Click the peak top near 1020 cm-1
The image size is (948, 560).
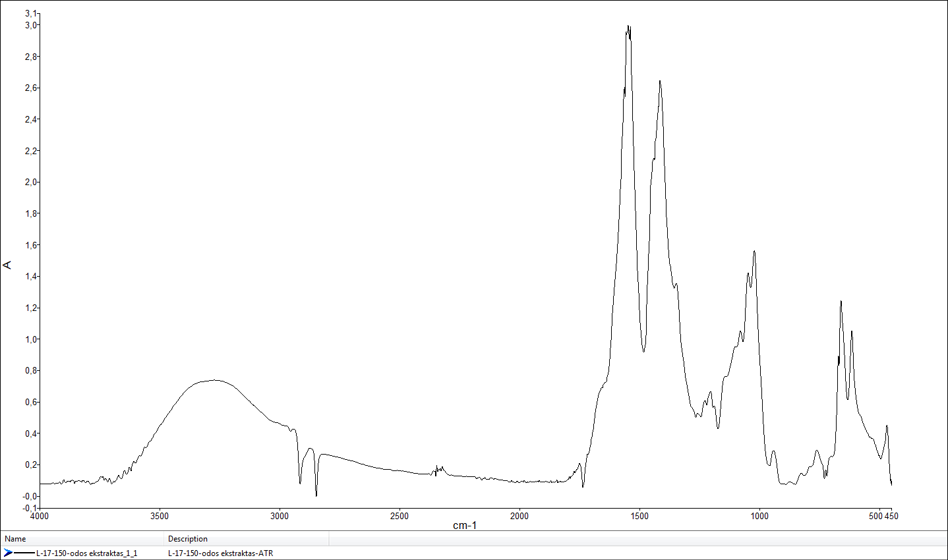click(x=754, y=251)
